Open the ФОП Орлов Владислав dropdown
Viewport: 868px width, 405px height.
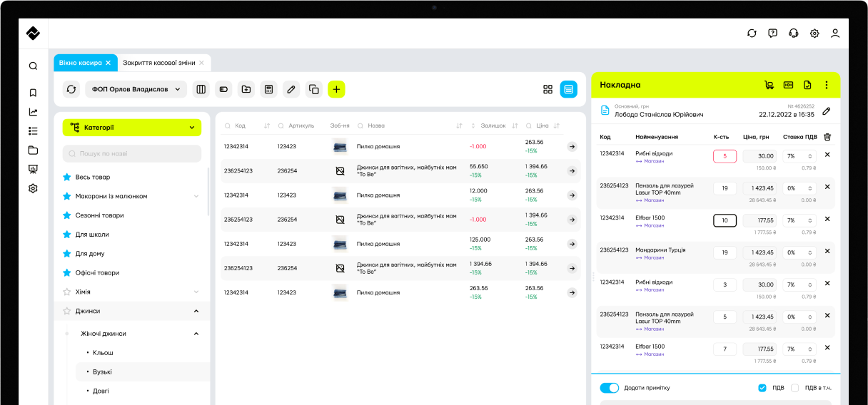coord(136,89)
